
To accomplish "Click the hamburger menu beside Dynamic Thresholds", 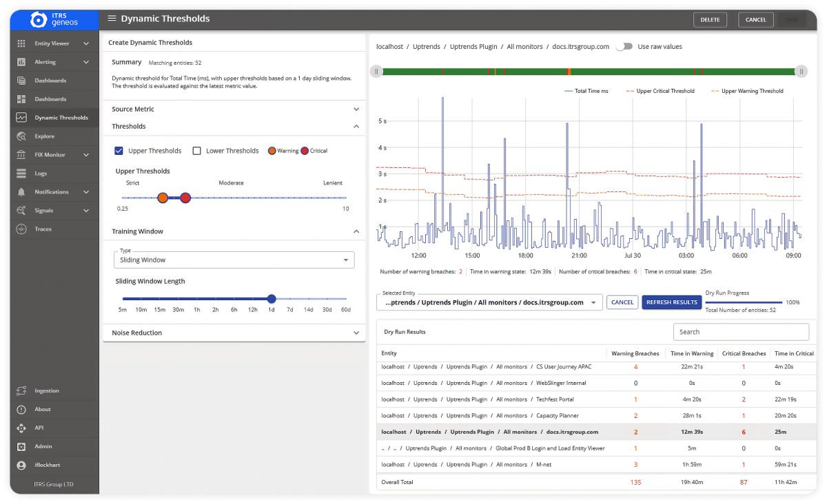I will (x=110, y=19).
